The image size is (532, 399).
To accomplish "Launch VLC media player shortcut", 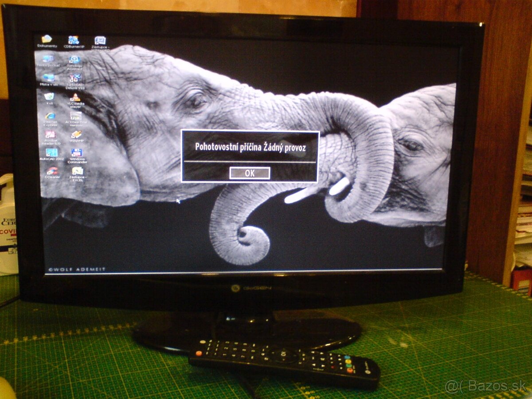I will (x=75, y=101).
